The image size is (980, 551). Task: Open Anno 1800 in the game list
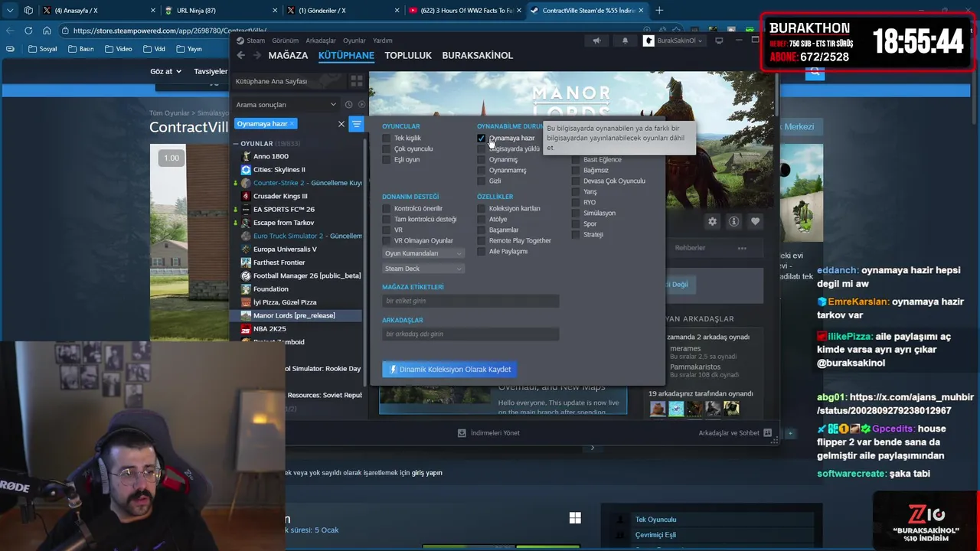[271, 156]
